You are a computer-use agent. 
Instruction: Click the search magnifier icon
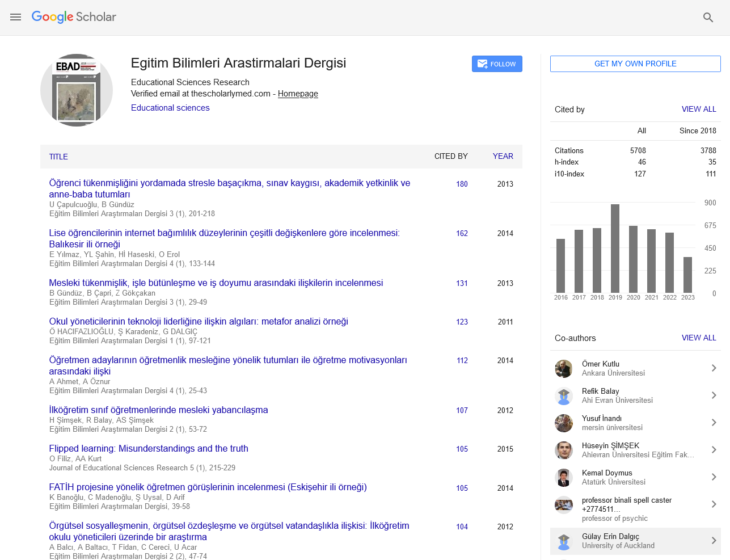pyautogui.click(x=708, y=17)
